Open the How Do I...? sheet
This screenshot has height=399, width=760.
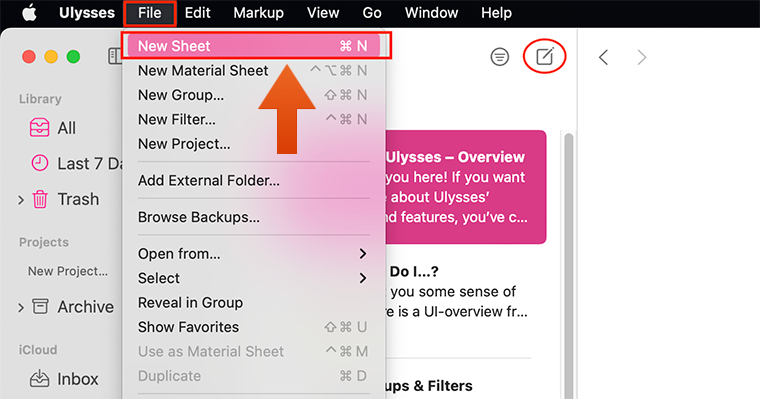click(459, 291)
